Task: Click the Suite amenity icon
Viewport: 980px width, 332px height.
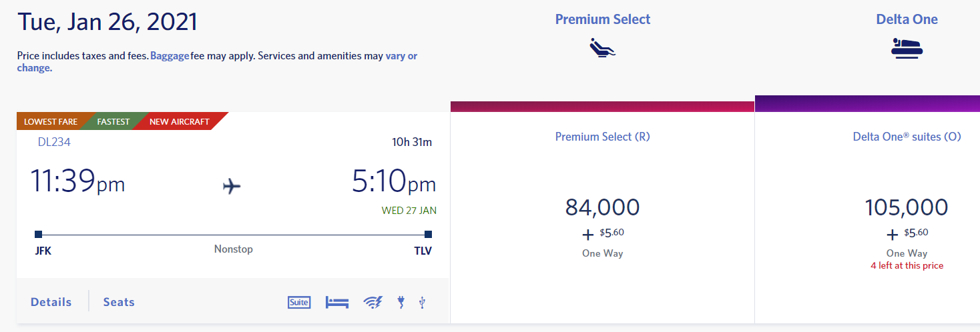Action: (x=299, y=302)
